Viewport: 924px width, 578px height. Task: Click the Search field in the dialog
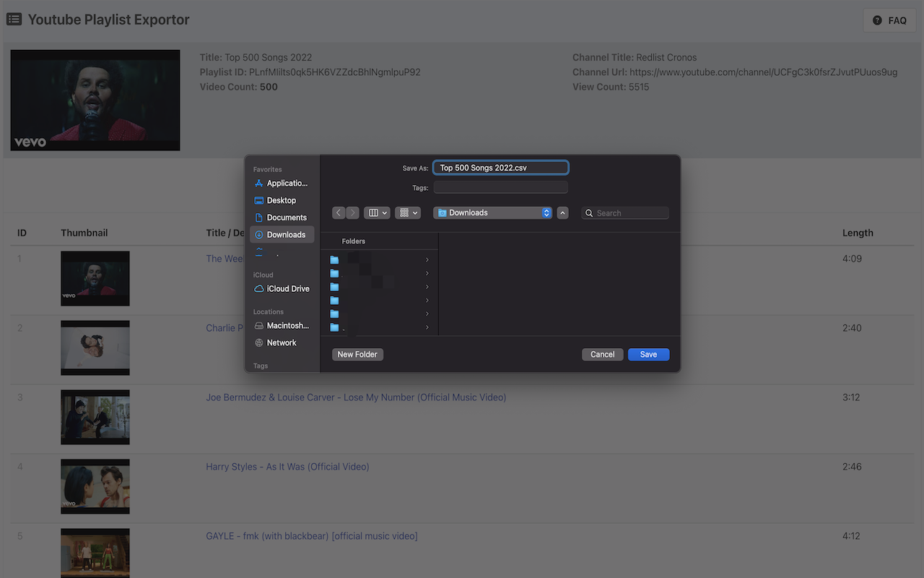[625, 212]
